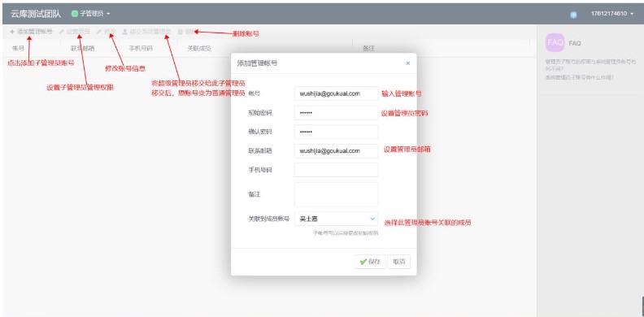Open the first FAQ question about 权限

click(x=590, y=65)
